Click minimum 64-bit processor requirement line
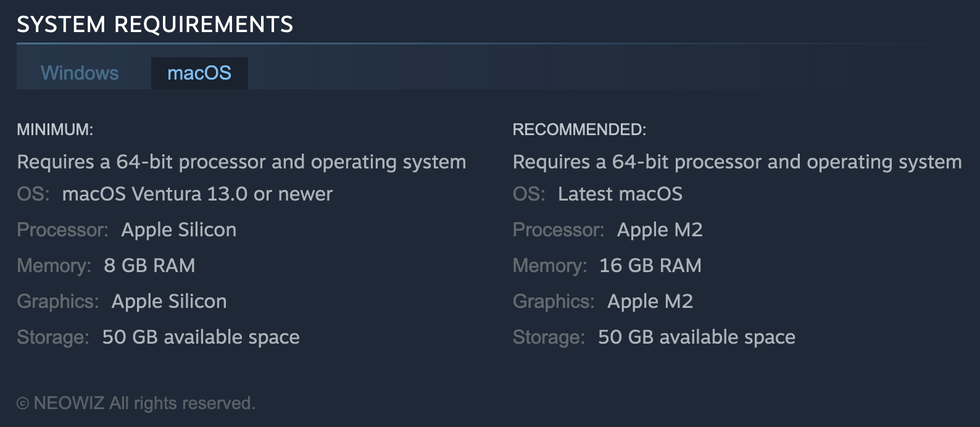The width and height of the screenshot is (980, 427). [x=241, y=162]
